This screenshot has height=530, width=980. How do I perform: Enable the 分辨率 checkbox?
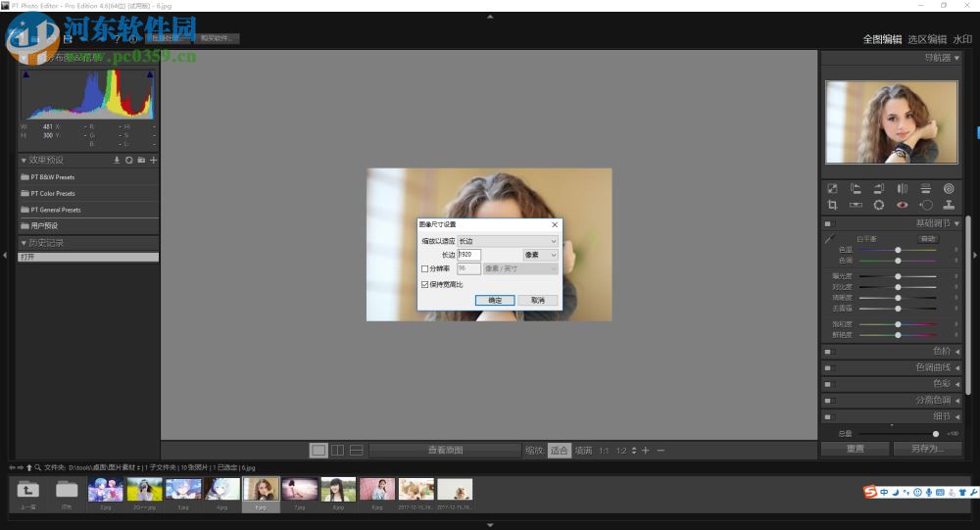pyautogui.click(x=424, y=268)
